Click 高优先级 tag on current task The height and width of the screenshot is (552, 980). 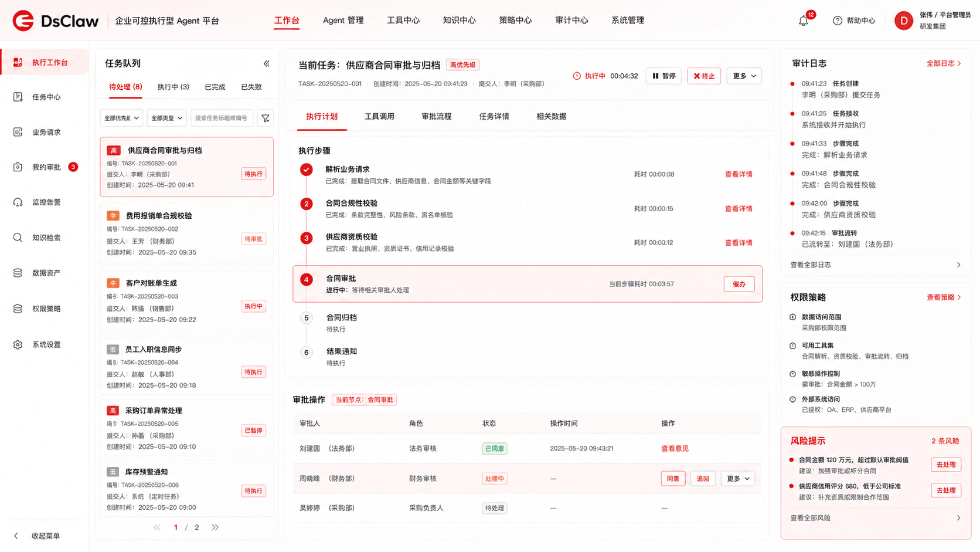(x=463, y=65)
